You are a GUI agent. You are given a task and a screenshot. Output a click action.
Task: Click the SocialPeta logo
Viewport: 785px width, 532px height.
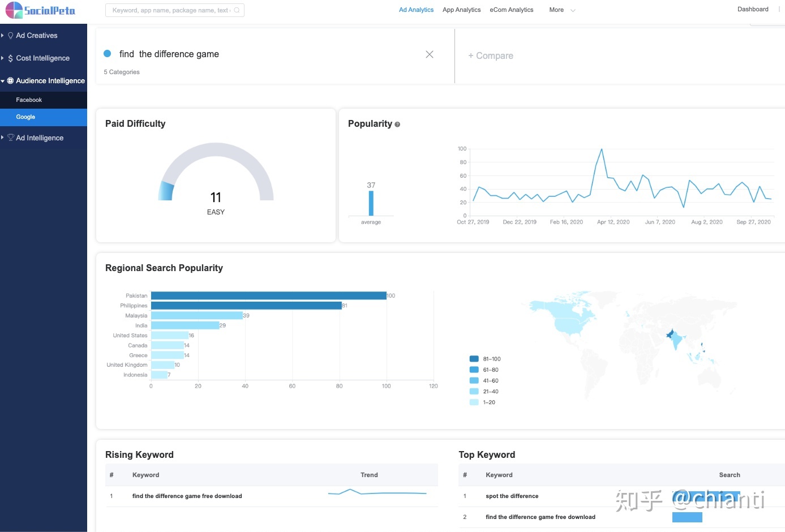[40, 10]
